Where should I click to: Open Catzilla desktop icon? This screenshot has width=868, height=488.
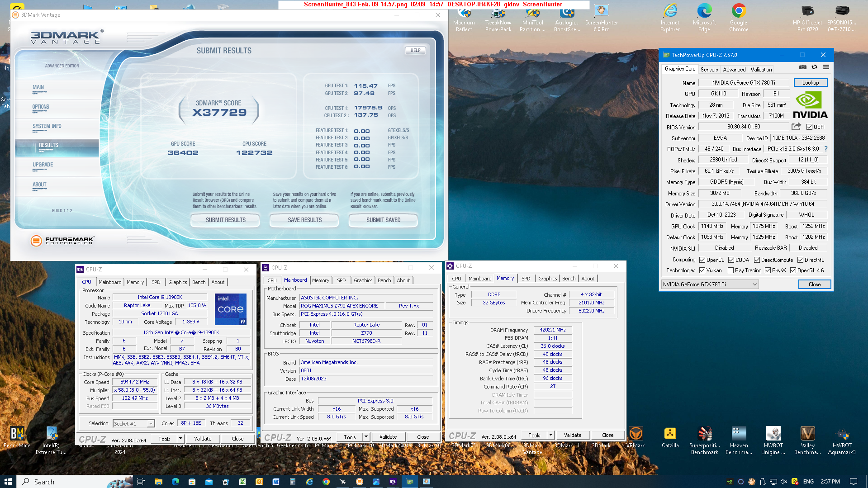670,437
